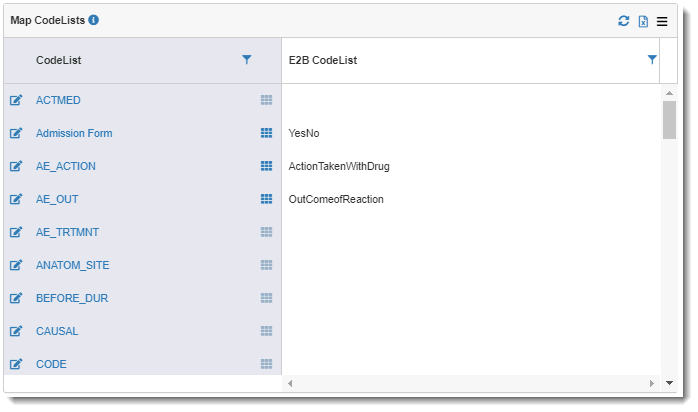Click the refresh icon in panel header

tap(624, 21)
